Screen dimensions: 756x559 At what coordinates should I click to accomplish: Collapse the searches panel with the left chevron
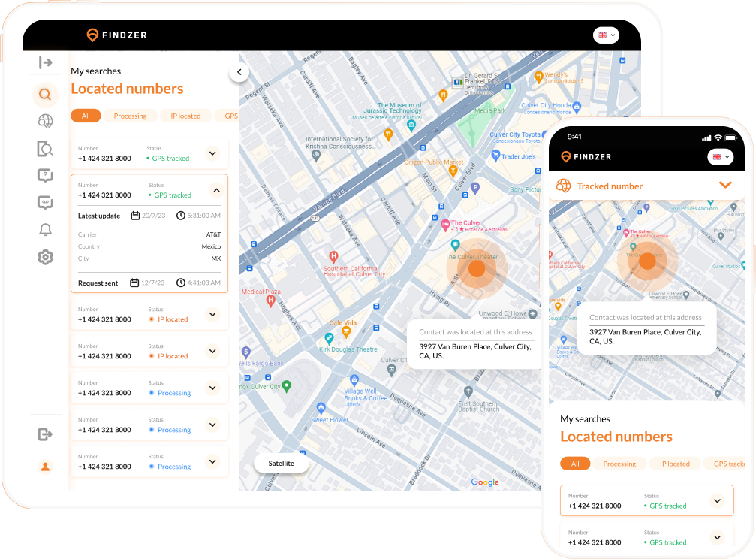pos(239,72)
